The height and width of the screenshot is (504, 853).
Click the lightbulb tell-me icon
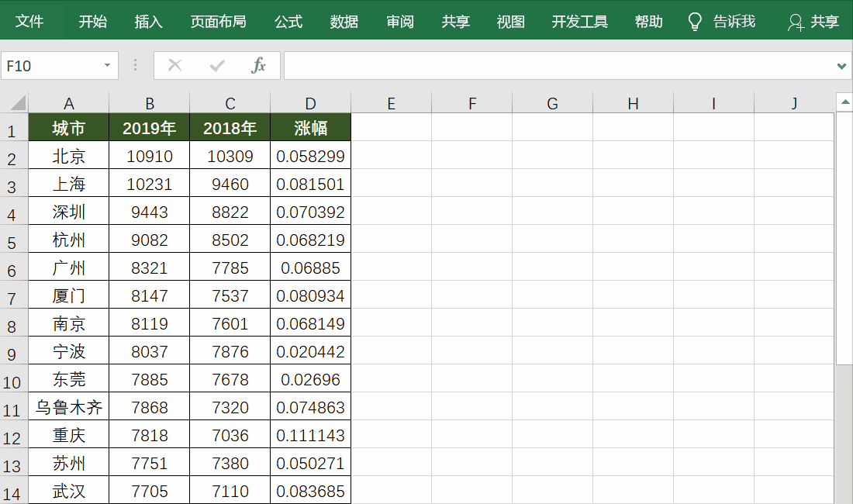[x=695, y=22]
